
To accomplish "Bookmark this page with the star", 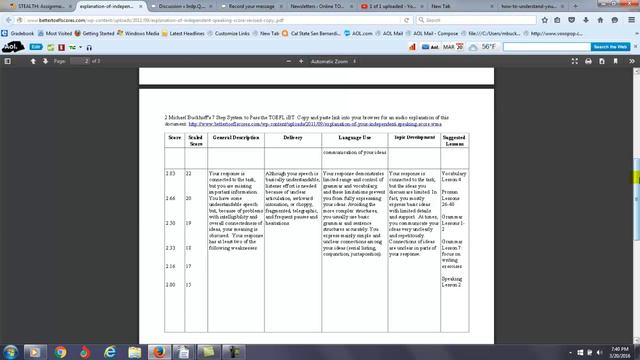I will coord(544,20).
